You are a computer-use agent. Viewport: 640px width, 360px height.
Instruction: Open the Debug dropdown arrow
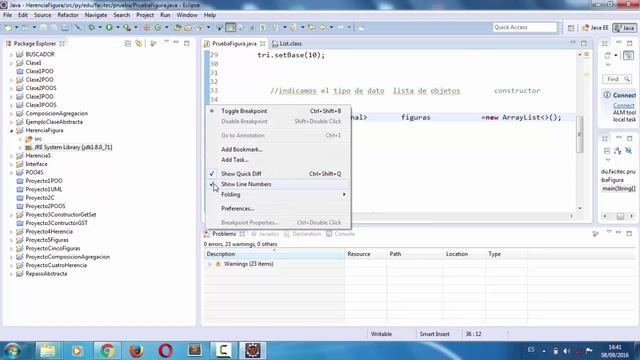click(100, 27)
